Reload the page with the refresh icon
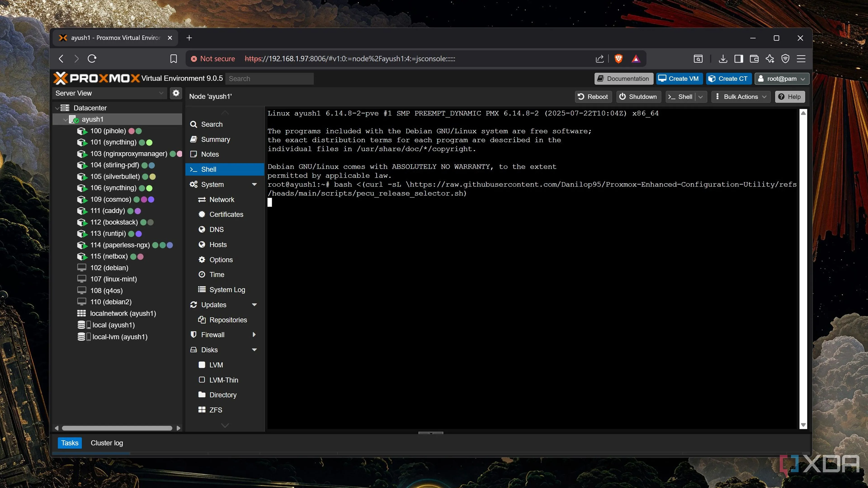 [92, 59]
